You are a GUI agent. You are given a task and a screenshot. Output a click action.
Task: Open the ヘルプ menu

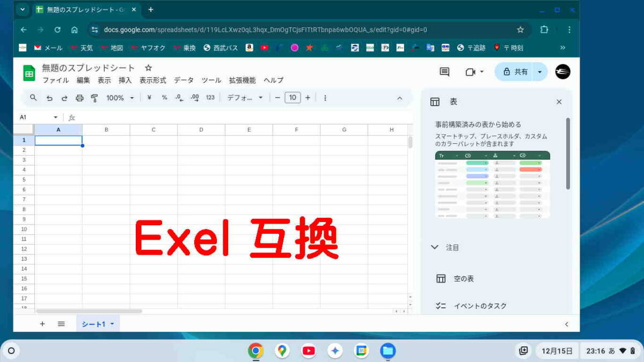[x=273, y=80]
